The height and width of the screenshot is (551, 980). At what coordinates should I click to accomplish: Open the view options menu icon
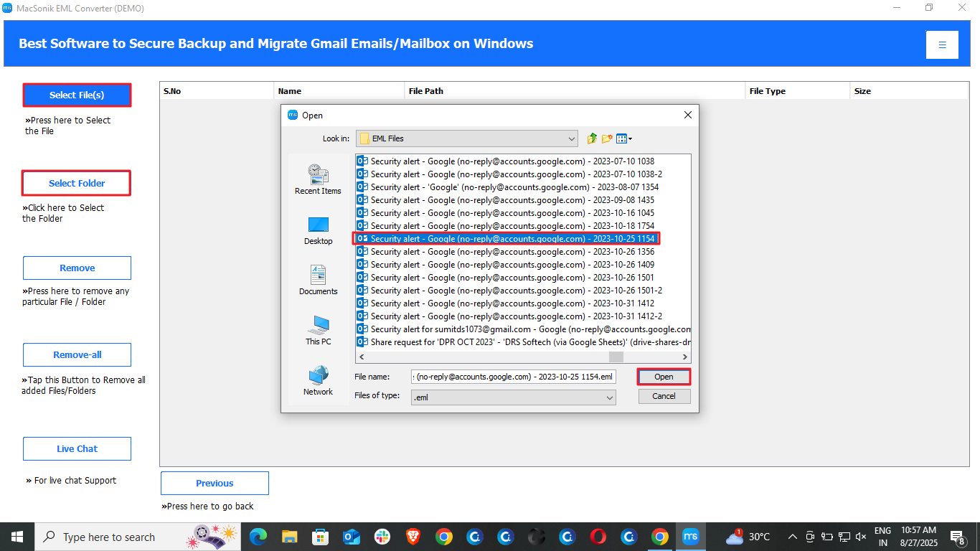coord(624,138)
